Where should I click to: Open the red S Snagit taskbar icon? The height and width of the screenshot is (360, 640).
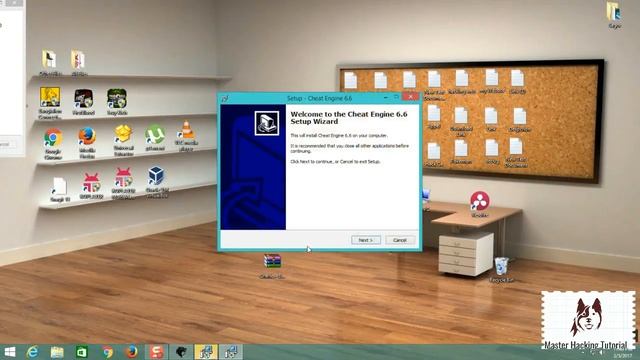pyautogui.click(x=156, y=352)
